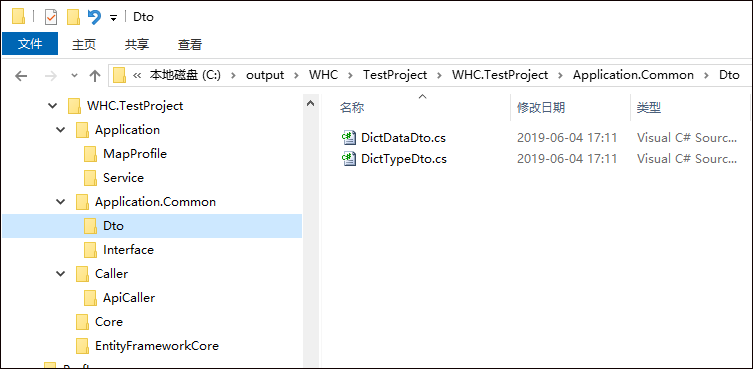Collapse the Caller tree node
The width and height of the screenshot is (753, 369).
[x=61, y=274]
